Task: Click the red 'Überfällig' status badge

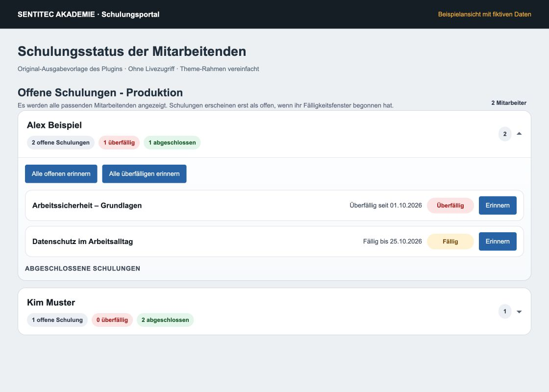Action: 450,205
